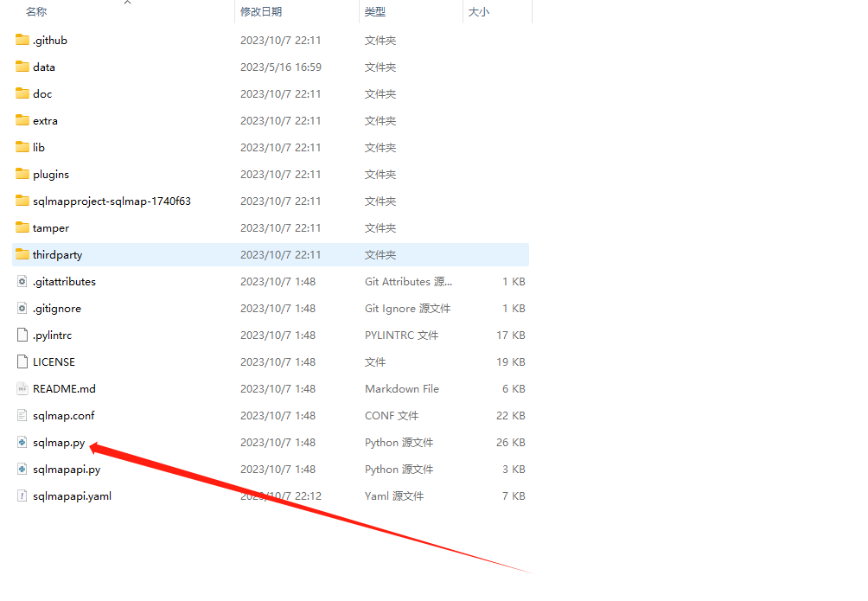Screen dimensions: 868x601
Task: Click the 6 KB size of README.md
Action: pos(514,389)
